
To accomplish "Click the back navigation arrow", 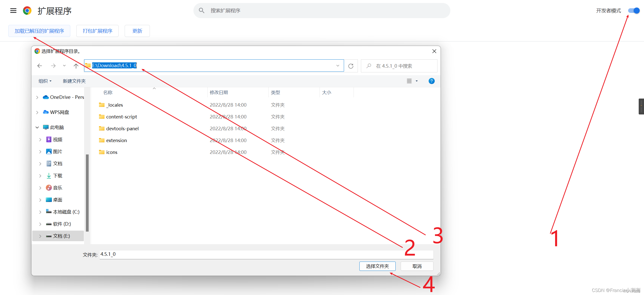I will (x=40, y=66).
